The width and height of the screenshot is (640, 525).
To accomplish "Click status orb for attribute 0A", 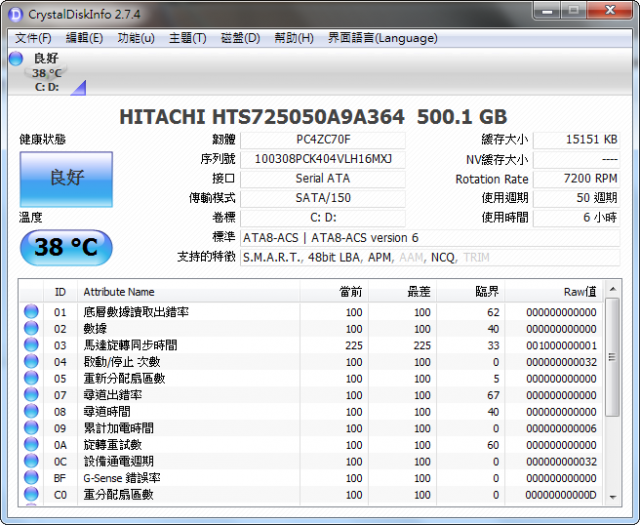I will point(31,444).
